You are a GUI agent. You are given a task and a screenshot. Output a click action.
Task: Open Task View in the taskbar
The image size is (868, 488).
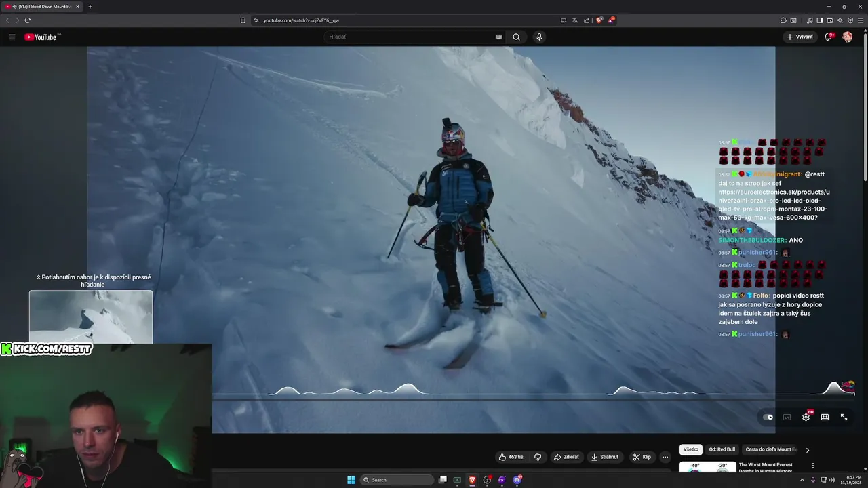pos(443,480)
